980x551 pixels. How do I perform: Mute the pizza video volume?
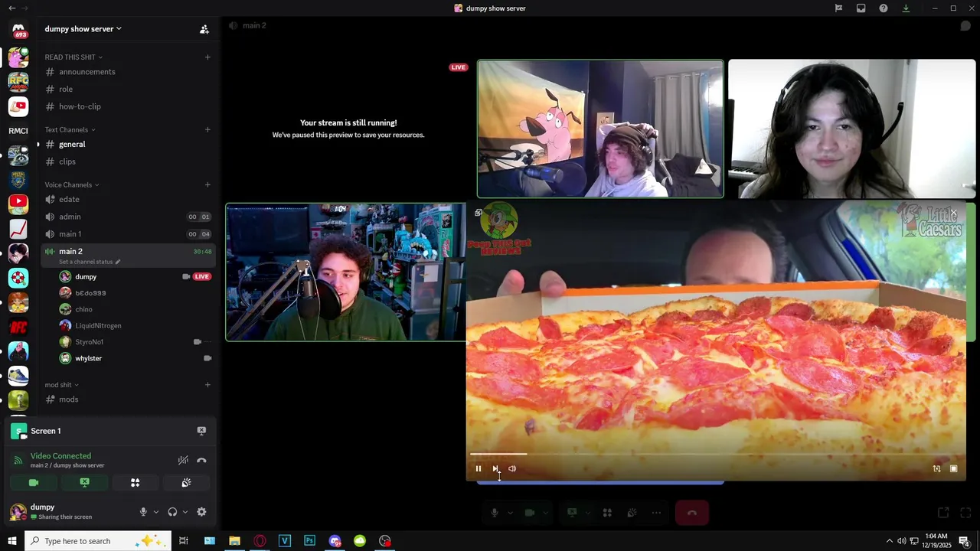pyautogui.click(x=512, y=468)
